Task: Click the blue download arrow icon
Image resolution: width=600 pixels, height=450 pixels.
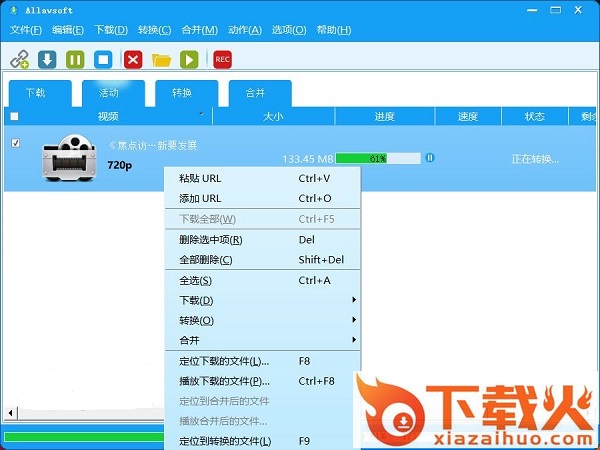Action: click(x=47, y=60)
